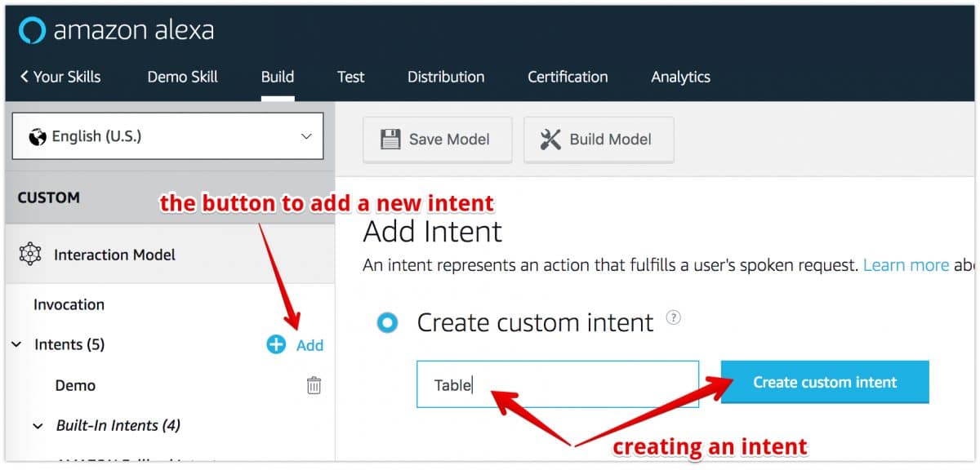Click the Build Model button
Viewport: 980px width, 470px height.
[599, 140]
